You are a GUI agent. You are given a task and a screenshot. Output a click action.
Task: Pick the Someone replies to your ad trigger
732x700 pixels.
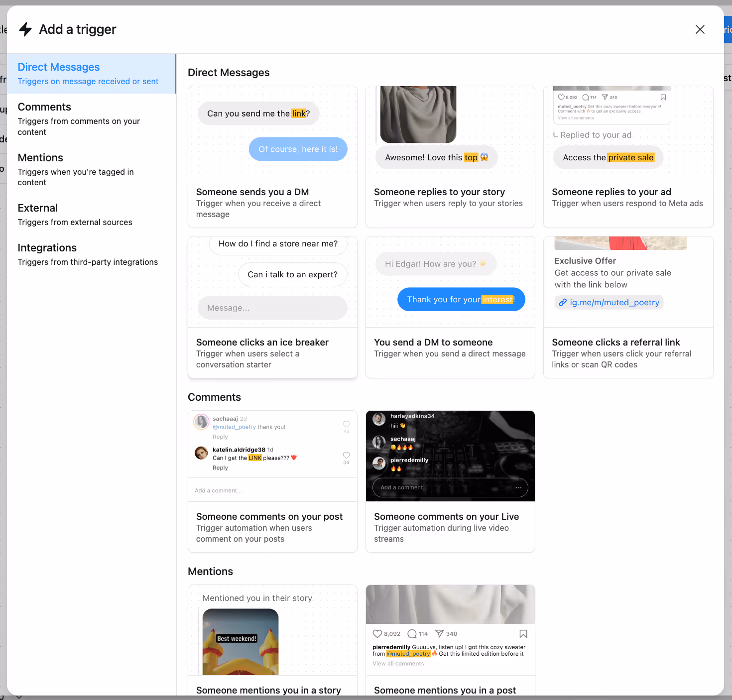pyautogui.click(x=628, y=157)
